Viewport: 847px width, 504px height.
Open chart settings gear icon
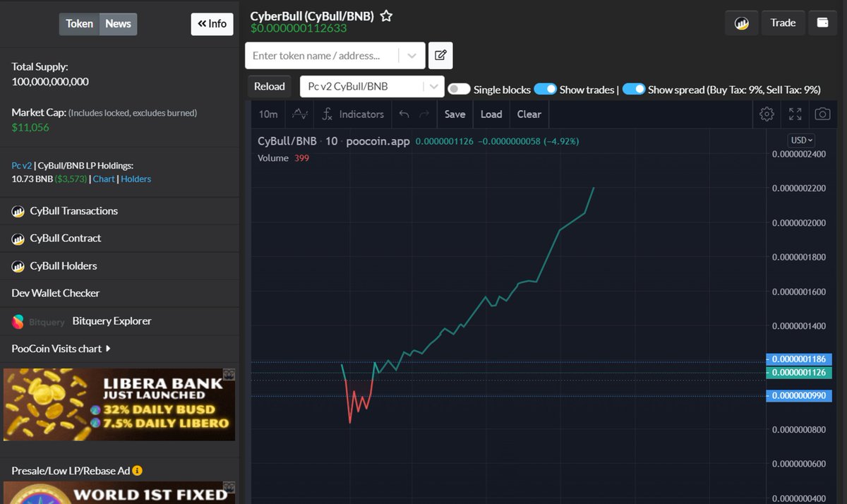tap(767, 114)
